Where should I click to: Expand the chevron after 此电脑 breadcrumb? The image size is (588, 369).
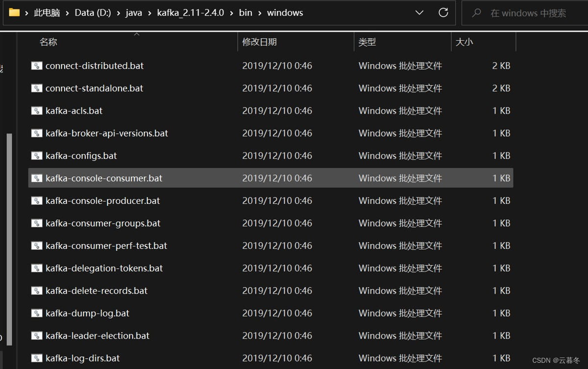pos(68,13)
